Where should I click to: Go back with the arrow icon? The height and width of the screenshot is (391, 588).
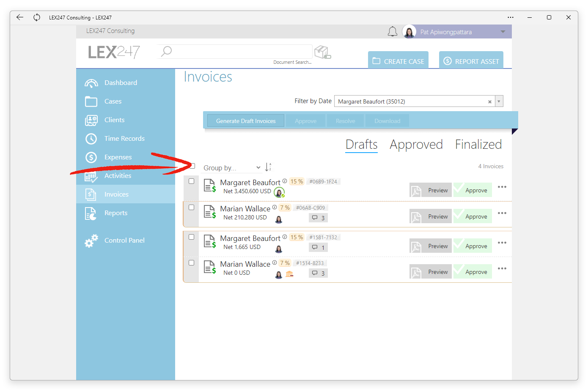(x=20, y=17)
